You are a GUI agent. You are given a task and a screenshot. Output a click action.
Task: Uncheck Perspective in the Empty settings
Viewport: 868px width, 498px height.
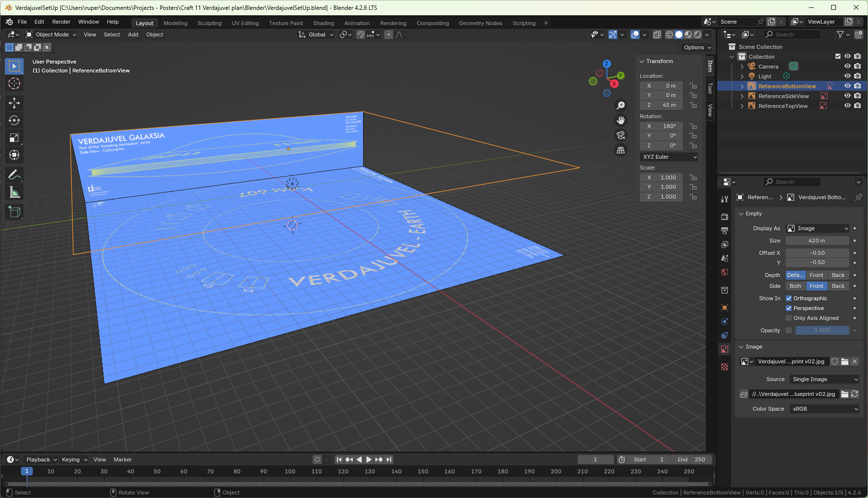tap(789, 308)
